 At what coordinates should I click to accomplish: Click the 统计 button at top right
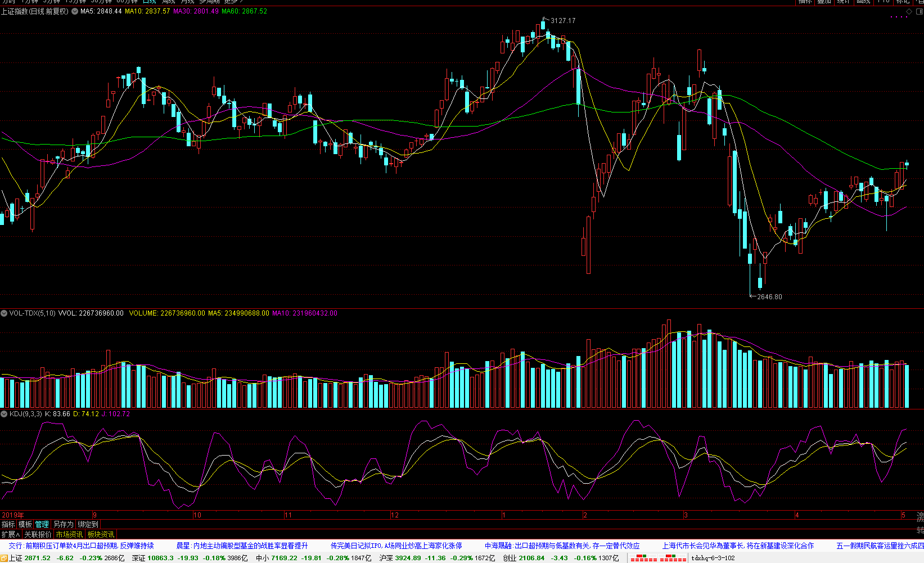point(844,2)
